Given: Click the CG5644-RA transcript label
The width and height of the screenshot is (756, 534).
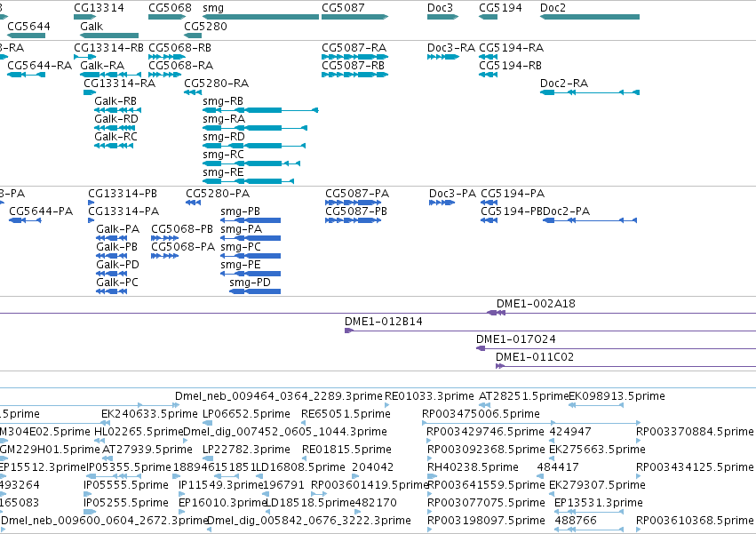Looking at the screenshot, I should 40,66.
